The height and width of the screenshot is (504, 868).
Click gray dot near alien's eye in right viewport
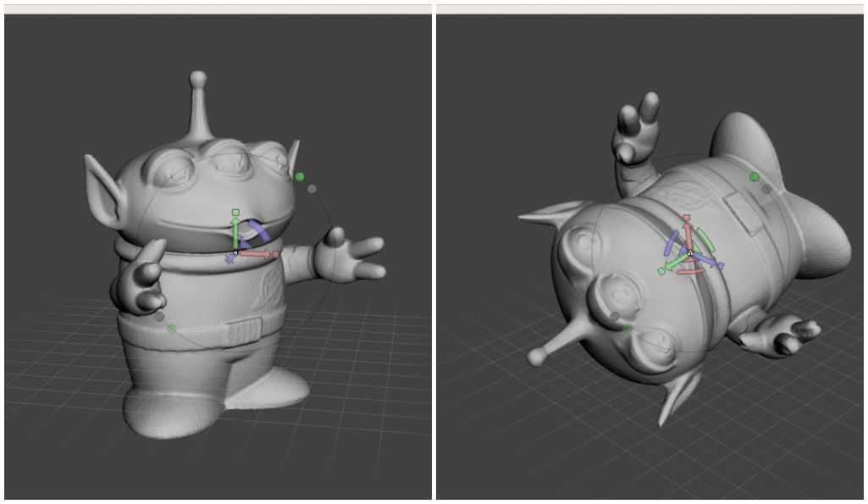tap(614, 316)
